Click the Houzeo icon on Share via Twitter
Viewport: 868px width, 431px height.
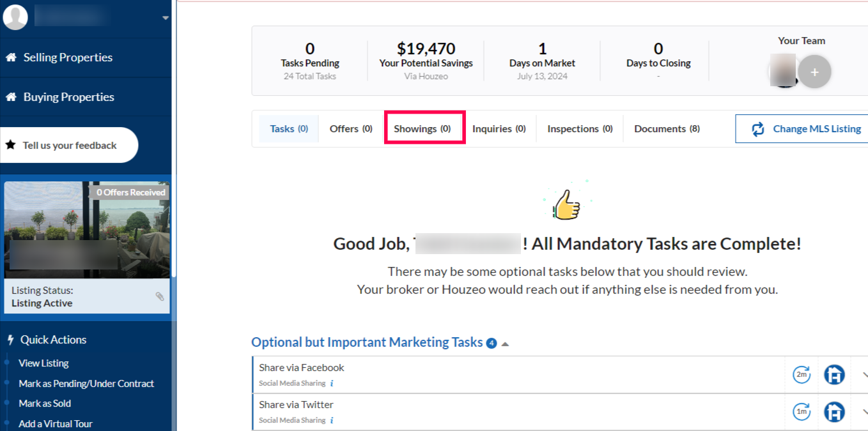(x=834, y=412)
